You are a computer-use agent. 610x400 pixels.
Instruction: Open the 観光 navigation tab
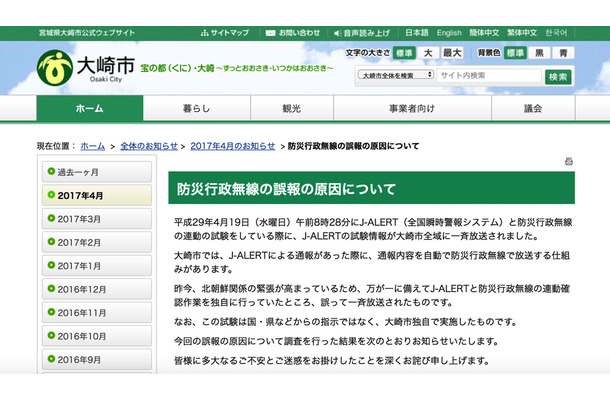tap(292, 108)
